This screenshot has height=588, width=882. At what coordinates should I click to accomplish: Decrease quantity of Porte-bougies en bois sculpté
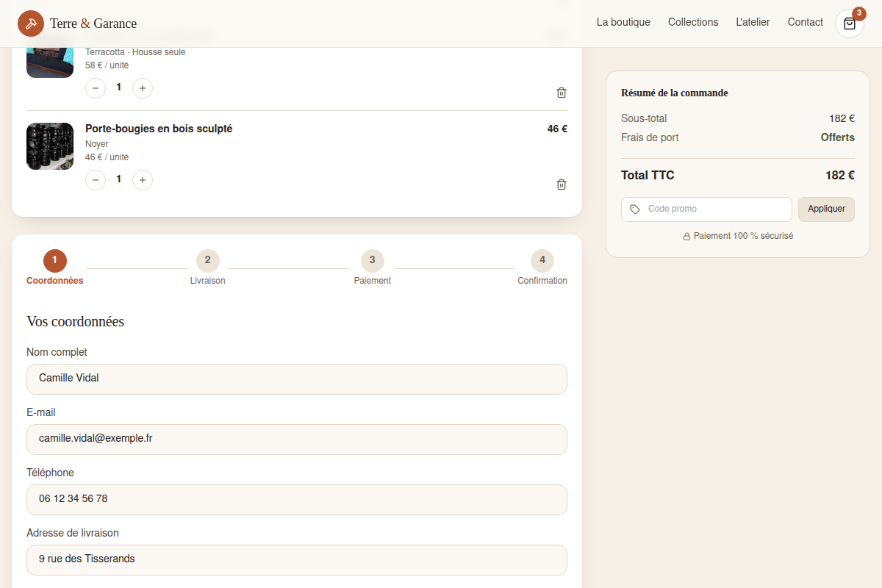[x=96, y=180]
